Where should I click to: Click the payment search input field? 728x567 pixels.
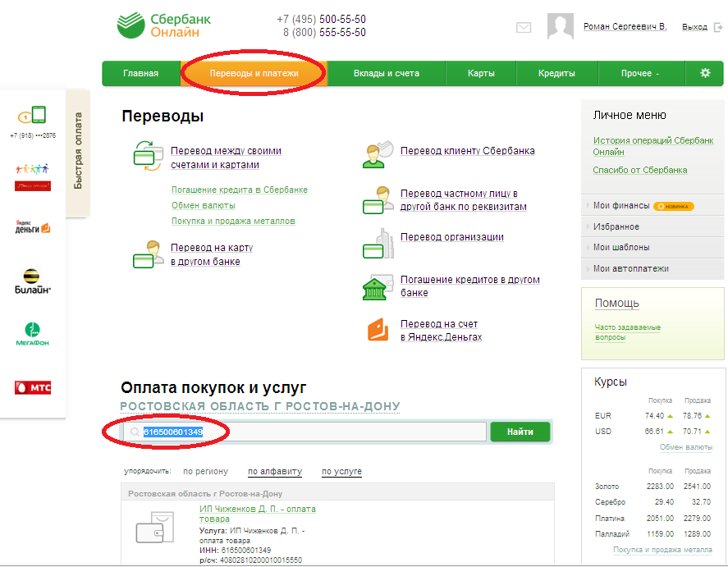point(312,432)
